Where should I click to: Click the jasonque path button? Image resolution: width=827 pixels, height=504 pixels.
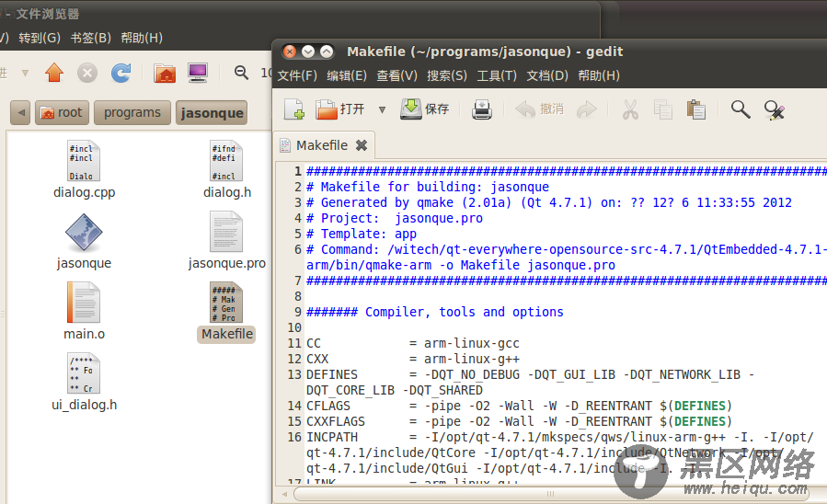click(x=212, y=113)
